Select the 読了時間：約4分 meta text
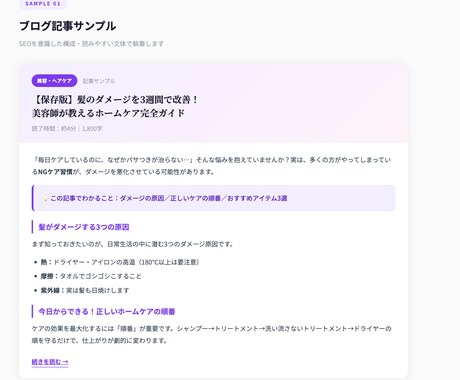Image resolution: width=460 pixels, height=380 pixels. click(x=67, y=128)
